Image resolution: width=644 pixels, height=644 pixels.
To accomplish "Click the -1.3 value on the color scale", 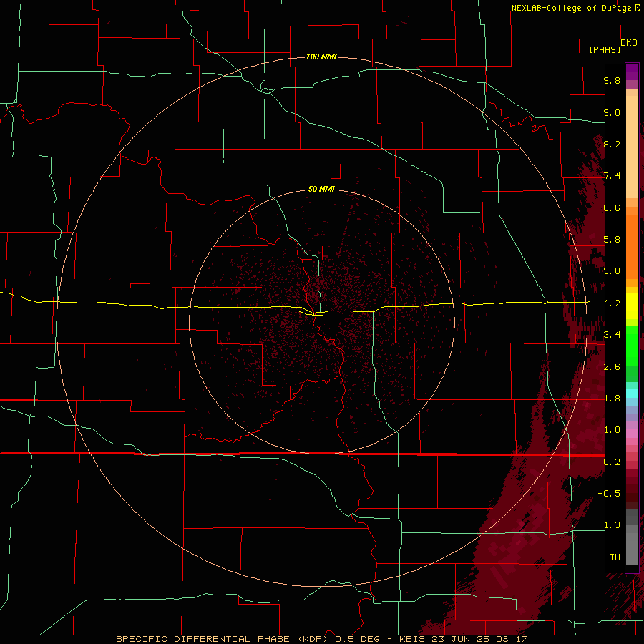I will (x=609, y=525).
